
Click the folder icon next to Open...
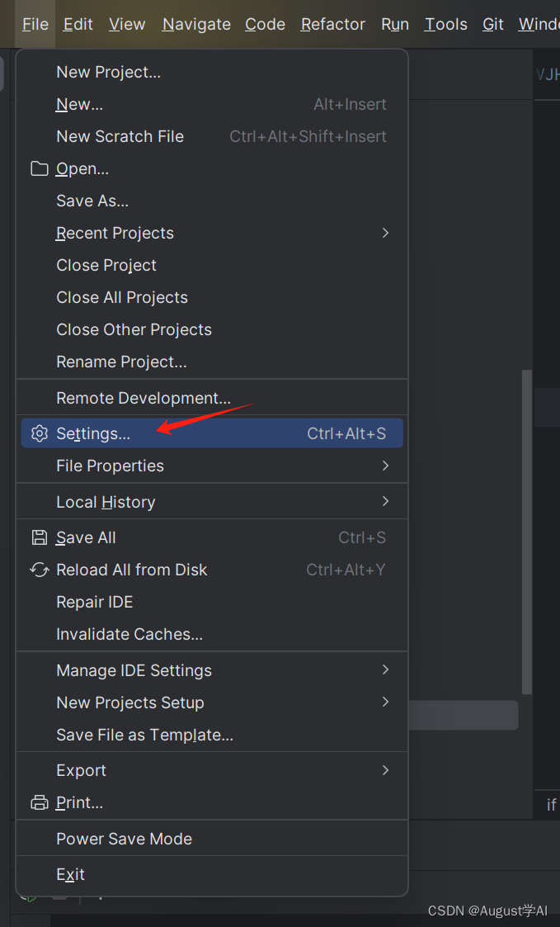(x=39, y=168)
